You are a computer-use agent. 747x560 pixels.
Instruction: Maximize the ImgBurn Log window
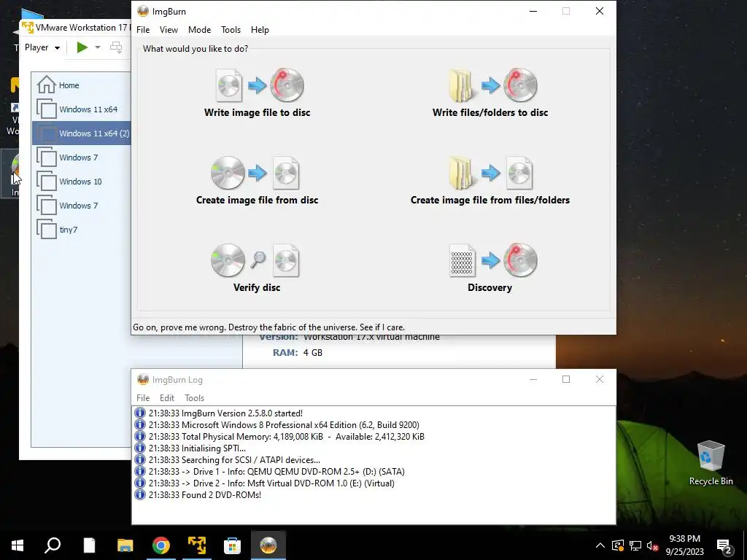[x=566, y=379]
